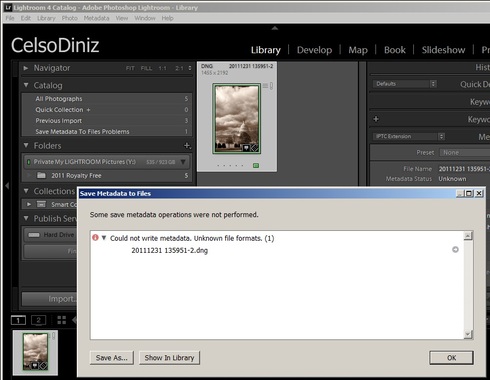Click the Hard Drive publish service icon
490x380 pixels.
(34, 235)
